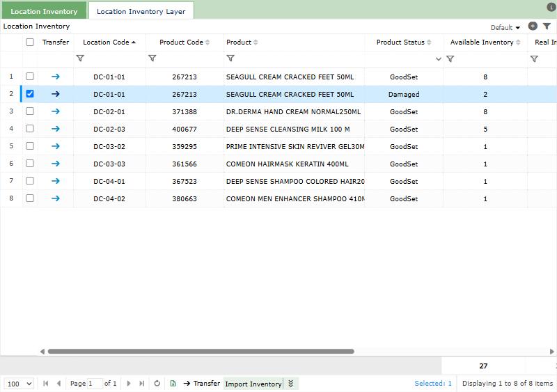Sort by Product Status column
Image resolution: width=557 pixels, height=392 pixels.
(404, 42)
